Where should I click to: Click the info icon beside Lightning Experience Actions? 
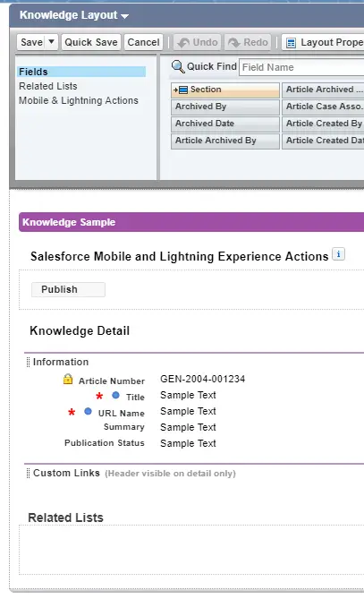pyautogui.click(x=338, y=254)
